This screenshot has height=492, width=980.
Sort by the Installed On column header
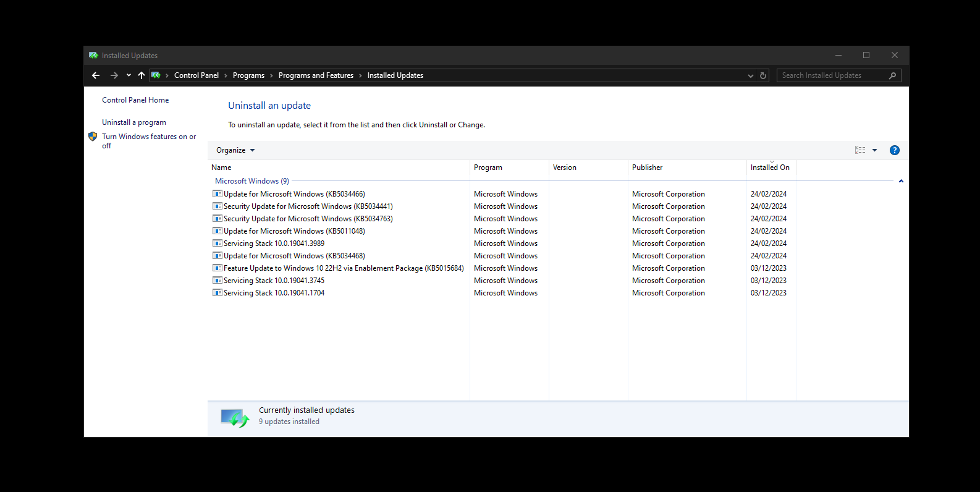coord(771,168)
